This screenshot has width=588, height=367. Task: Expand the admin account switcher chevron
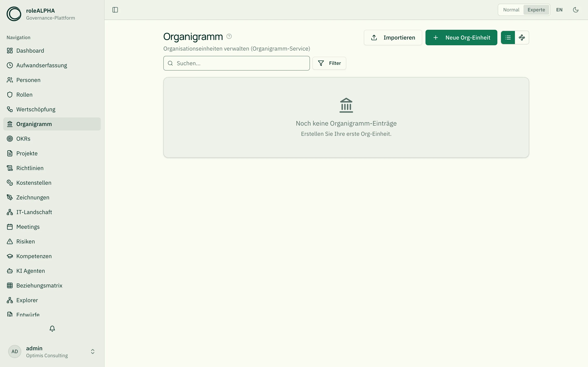coord(92,352)
